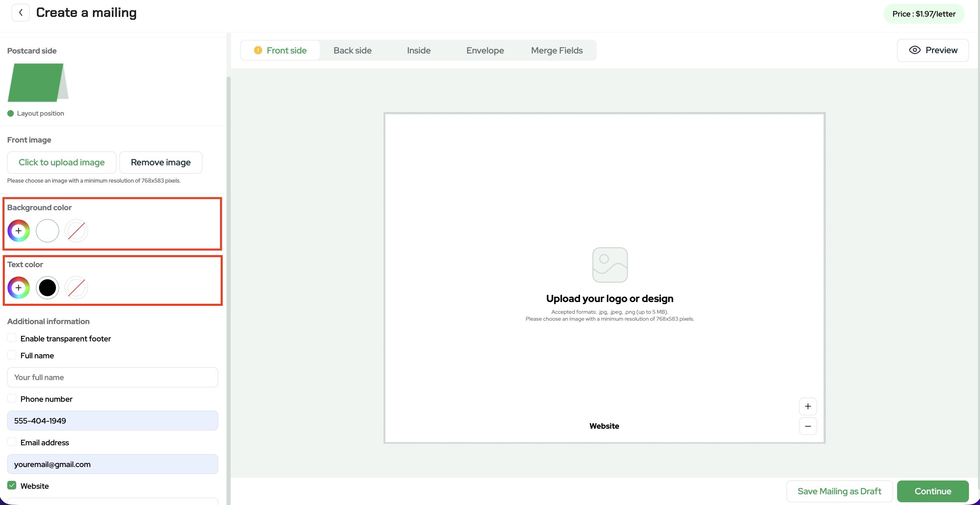Uncheck the Website checkbox
The height and width of the screenshot is (505, 980).
coord(12,486)
